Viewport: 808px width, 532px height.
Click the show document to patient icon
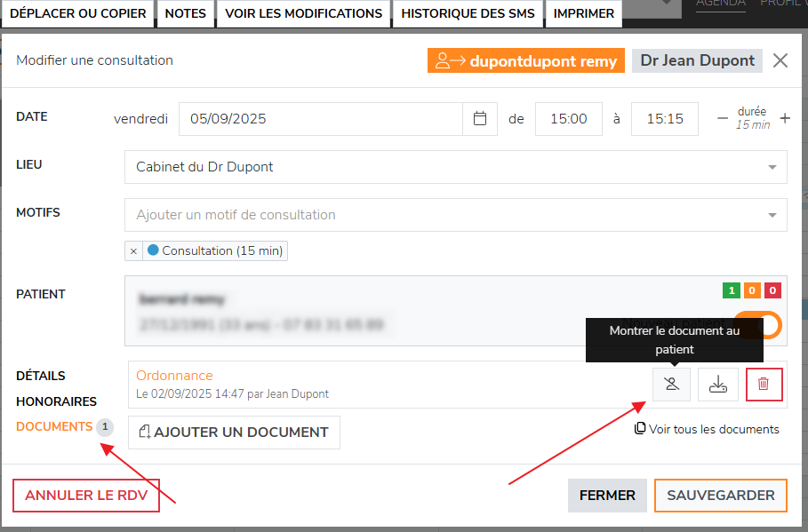671,385
